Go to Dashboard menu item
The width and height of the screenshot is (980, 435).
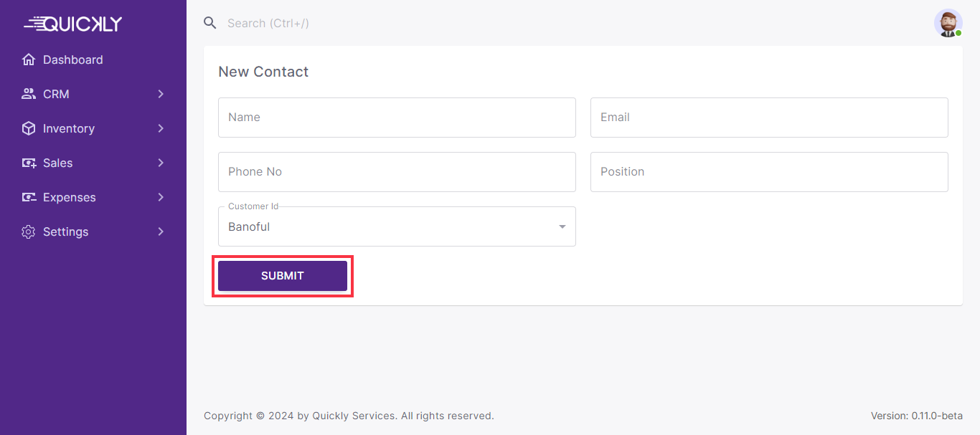[72, 59]
